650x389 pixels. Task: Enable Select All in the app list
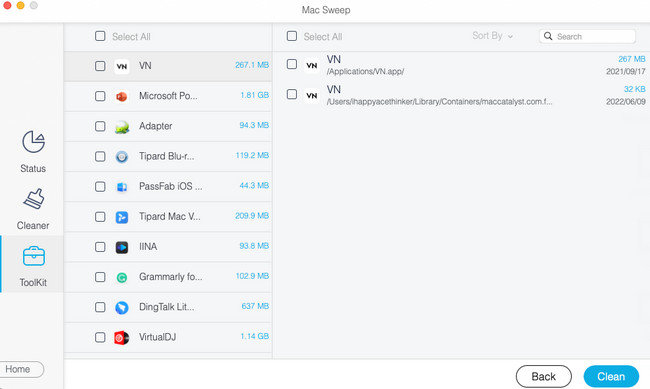[x=100, y=36]
